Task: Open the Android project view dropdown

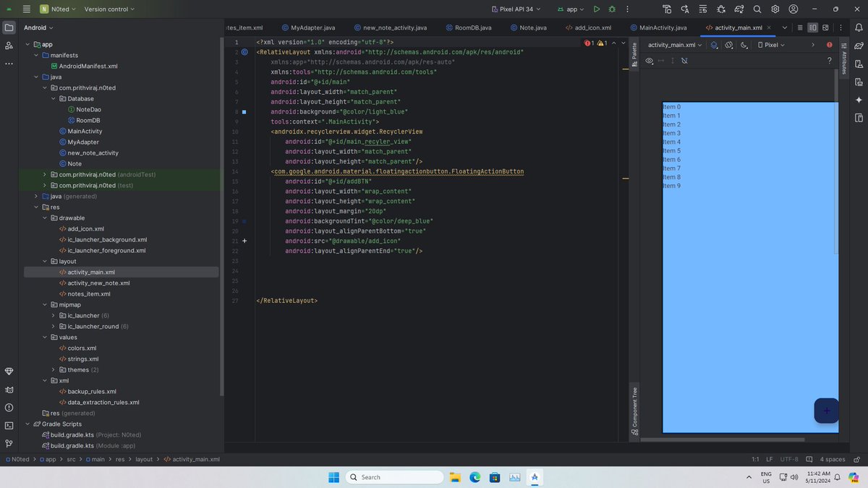Action: 39,27
